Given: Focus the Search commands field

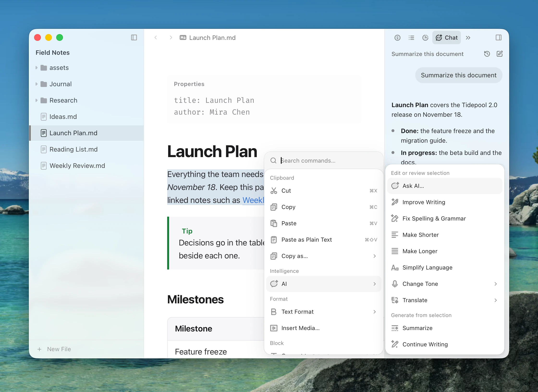Looking at the screenshot, I should point(329,160).
